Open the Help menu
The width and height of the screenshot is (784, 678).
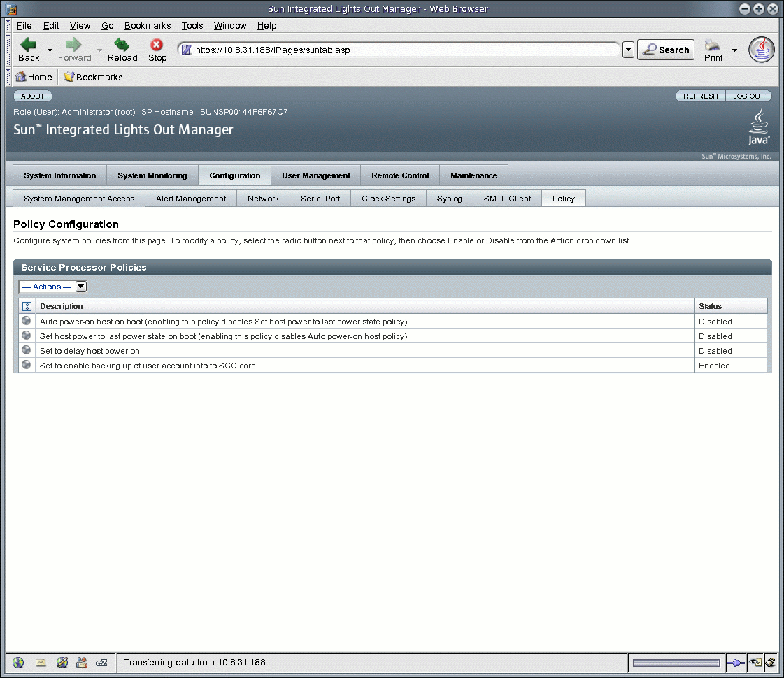click(x=267, y=25)
